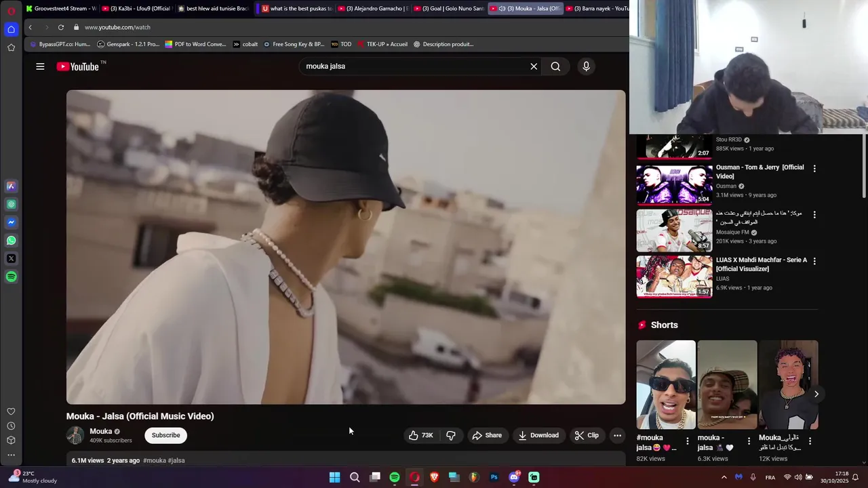Play the Mosaique FM 8:57 video thumbnail
This screenshot has height=488, width=868.
pos(674,230)
